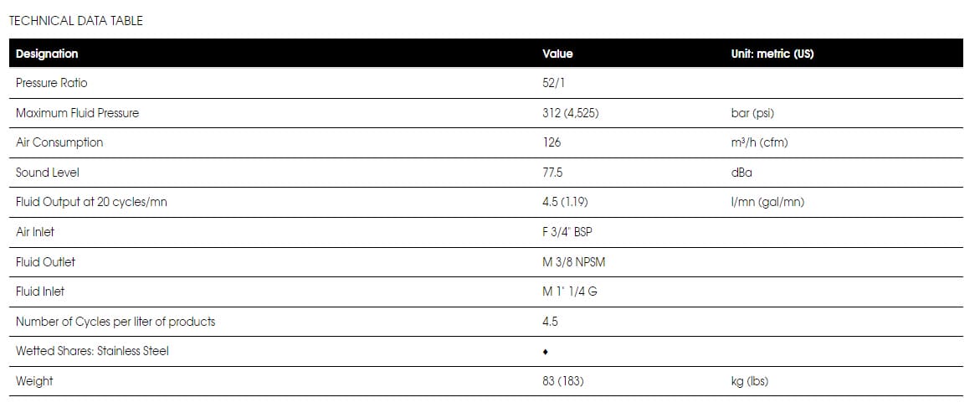Click the TECHNICAL DATA TABLE heading

click(75, 21)
